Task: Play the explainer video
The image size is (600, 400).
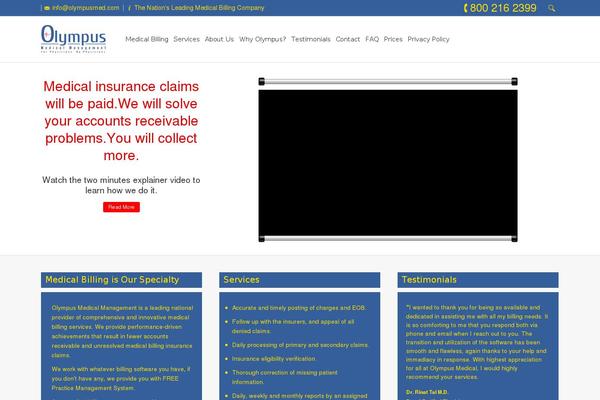Action: 388,163
